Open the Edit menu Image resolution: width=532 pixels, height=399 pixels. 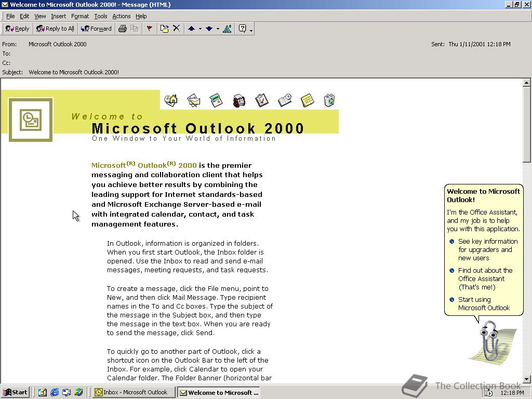click(24, 16)
